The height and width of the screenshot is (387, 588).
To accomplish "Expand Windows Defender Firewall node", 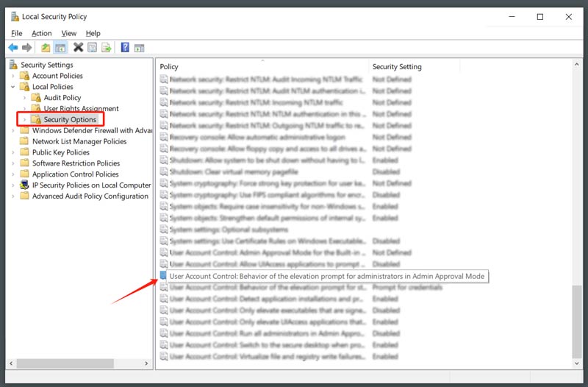I will coord(13,131).
